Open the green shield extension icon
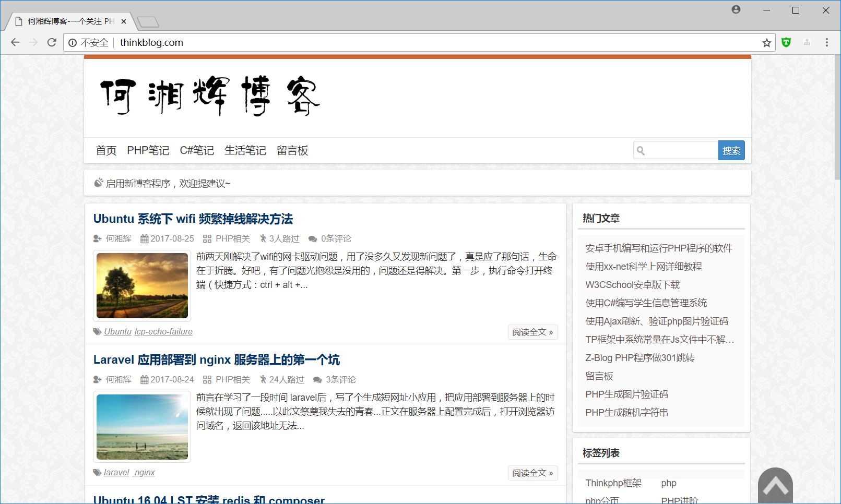The height and width of the screenshot is (504, 841). tap(786, 42)
